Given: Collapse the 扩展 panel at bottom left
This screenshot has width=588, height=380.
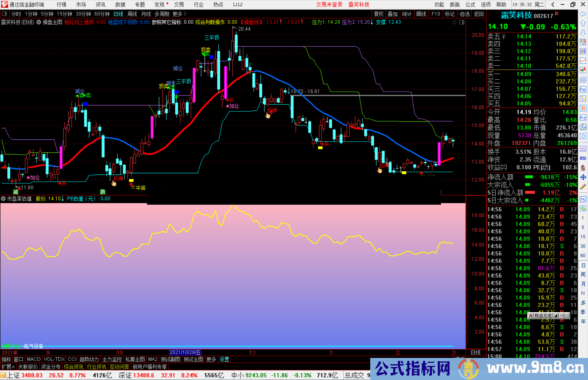Looking at the screenshot, I should coord(7,367).
